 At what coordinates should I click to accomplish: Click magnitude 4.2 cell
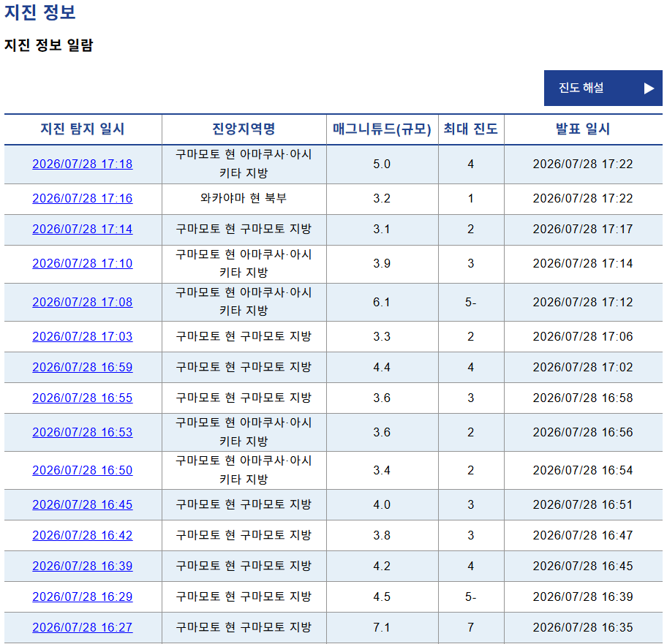pos(382,567)
